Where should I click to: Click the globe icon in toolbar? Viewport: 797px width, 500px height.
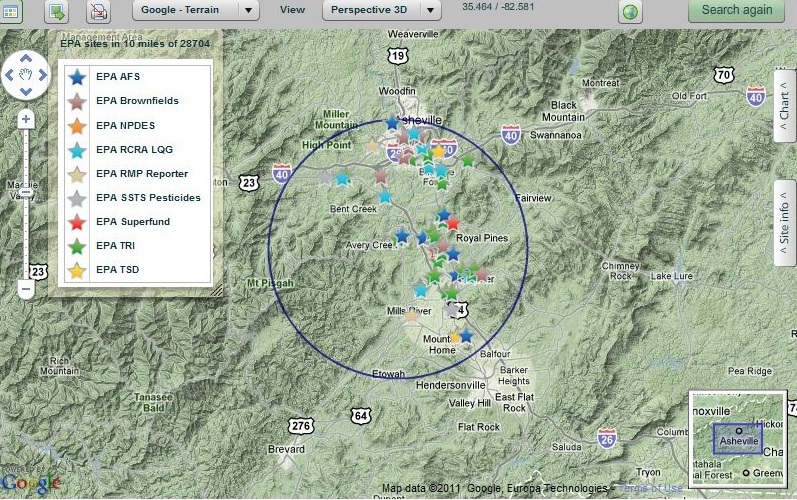pos(630,12)
